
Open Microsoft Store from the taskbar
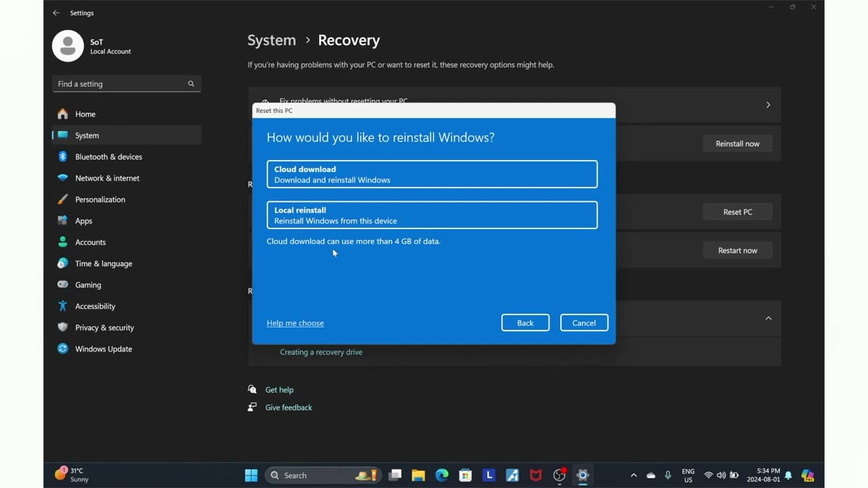click(x=465, y=475)
